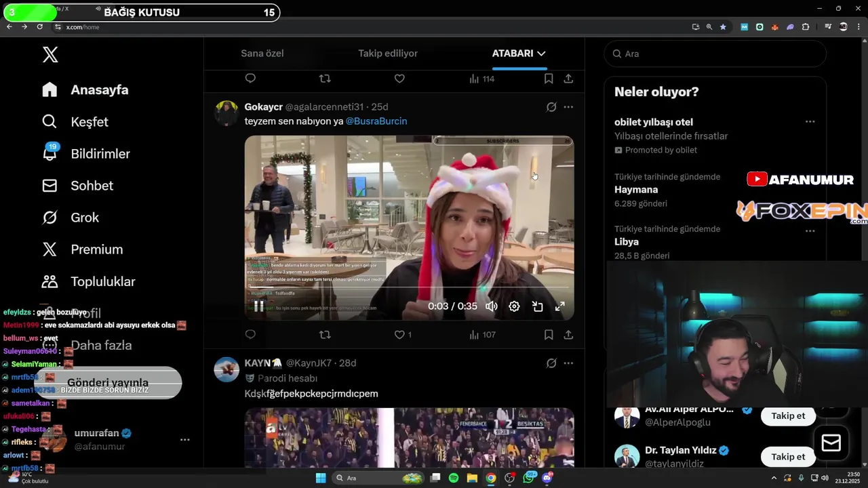This screenshot has width=868, height=488.
Task: Share the top post with 114 views
Action: pyautogui.click(x=568, y=79)
